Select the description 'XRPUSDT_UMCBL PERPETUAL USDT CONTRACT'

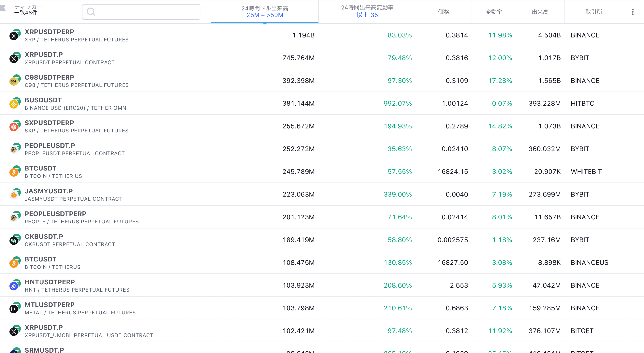click(x=89, y=335)
